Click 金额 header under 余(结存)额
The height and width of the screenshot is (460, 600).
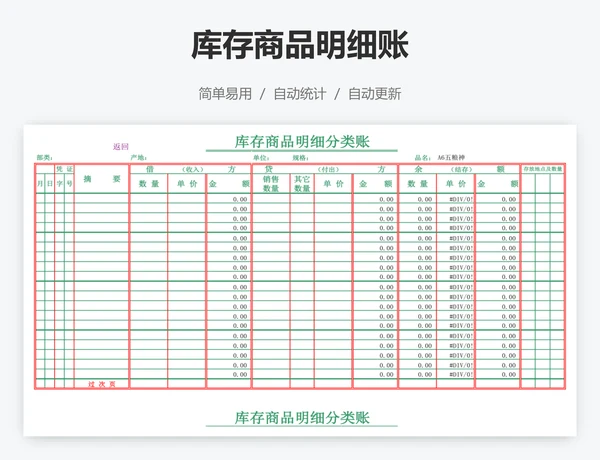497,184
